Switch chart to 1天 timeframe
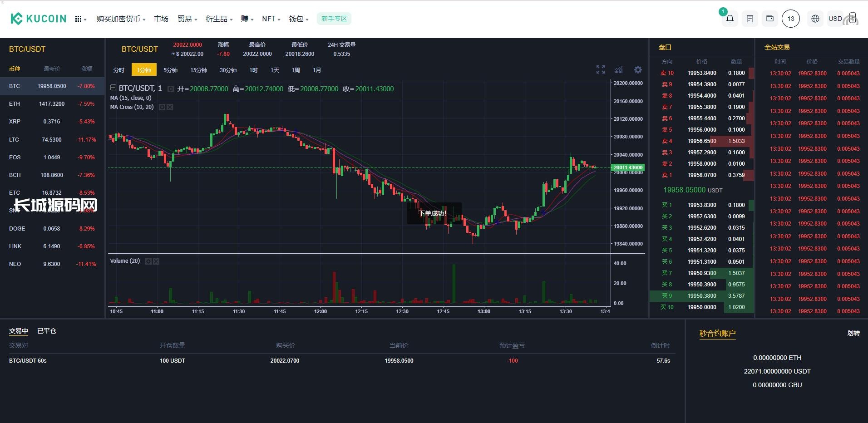 tap(275, 70)
